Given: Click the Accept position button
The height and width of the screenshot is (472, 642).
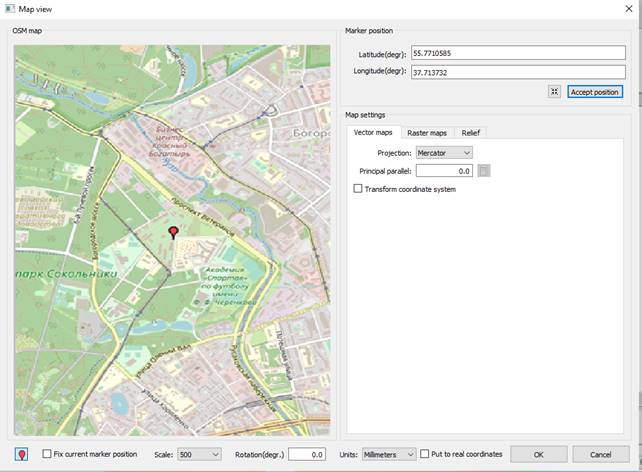Looking at the screenshot, I should pos(595,92).
